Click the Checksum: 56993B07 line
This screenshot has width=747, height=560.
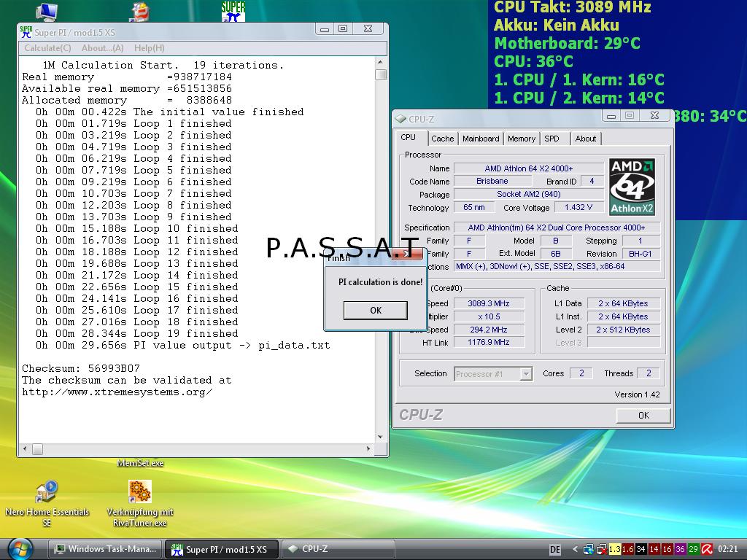point(81,368)
